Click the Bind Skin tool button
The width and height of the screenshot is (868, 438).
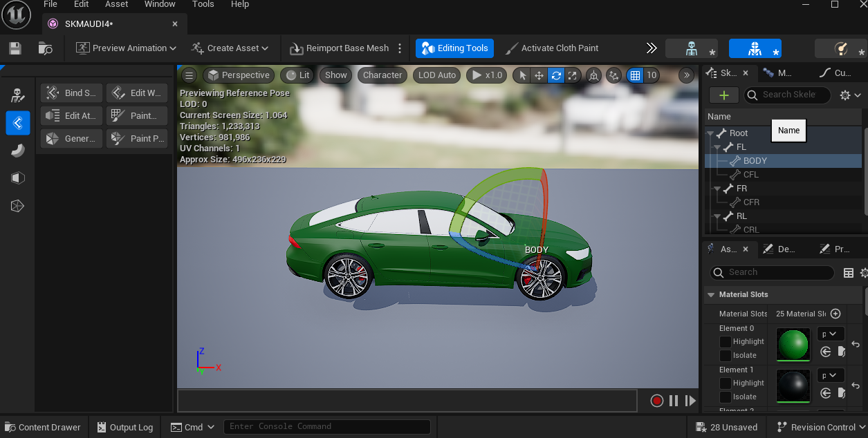coord(72,93)
